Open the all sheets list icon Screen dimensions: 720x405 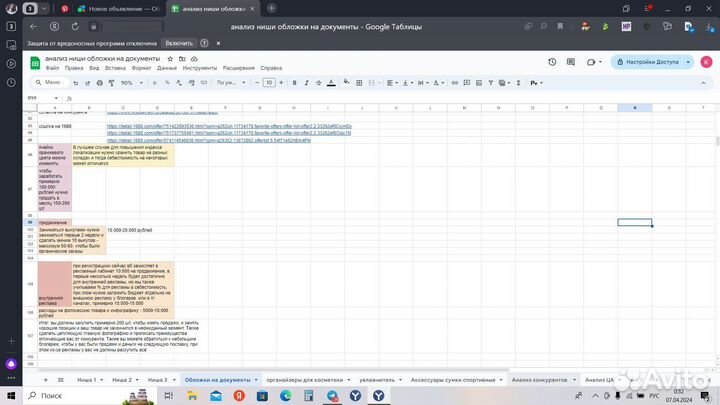pyautogui.click(x=60, y=380)
